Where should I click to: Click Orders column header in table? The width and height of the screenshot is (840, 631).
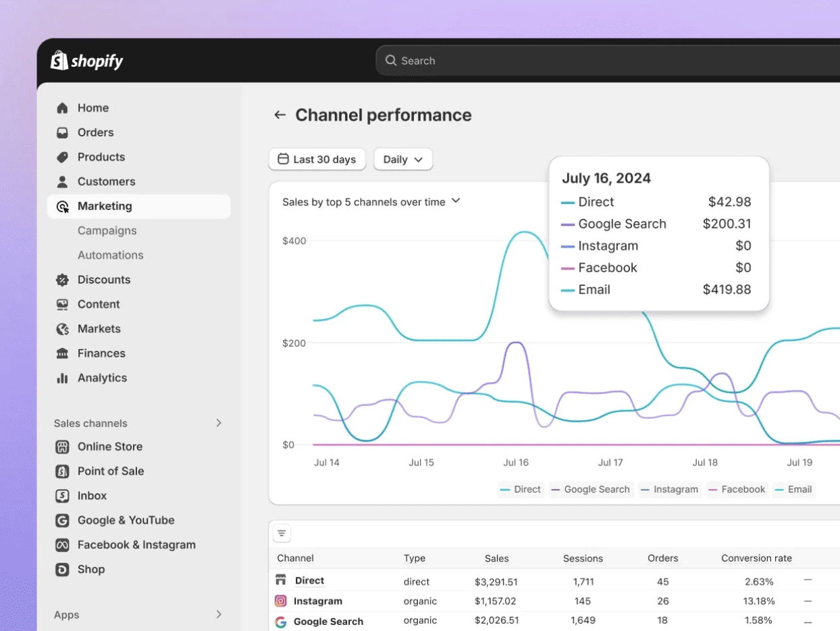click(x=662, y=558)
